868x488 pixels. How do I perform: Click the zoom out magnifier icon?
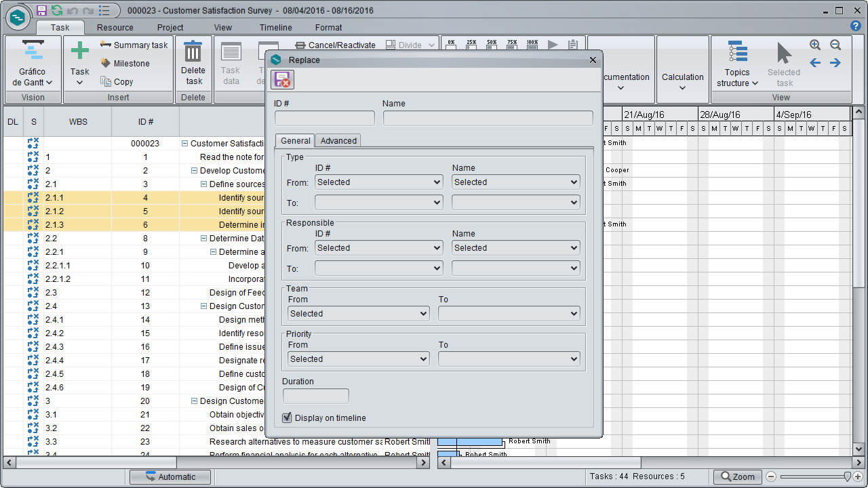coord(835,45)
